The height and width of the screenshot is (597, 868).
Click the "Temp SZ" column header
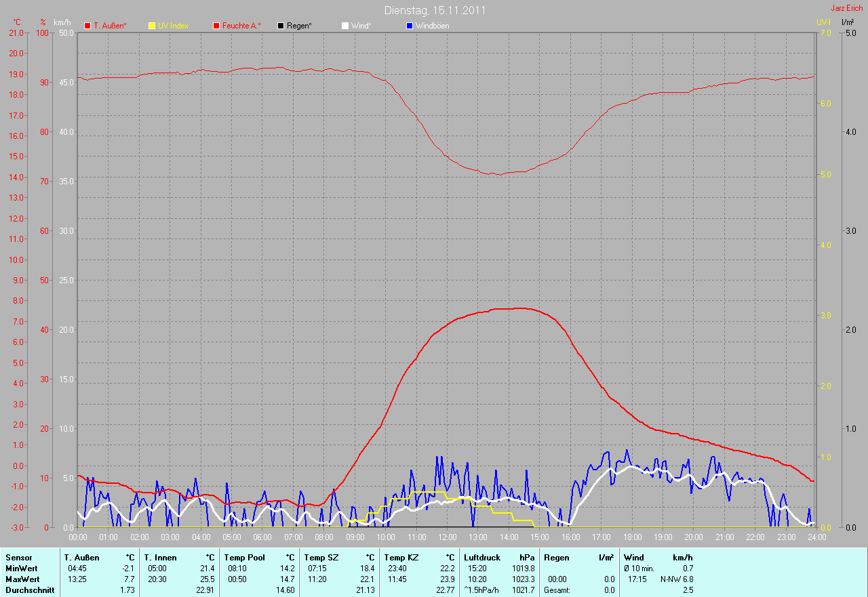pos(320,558)
